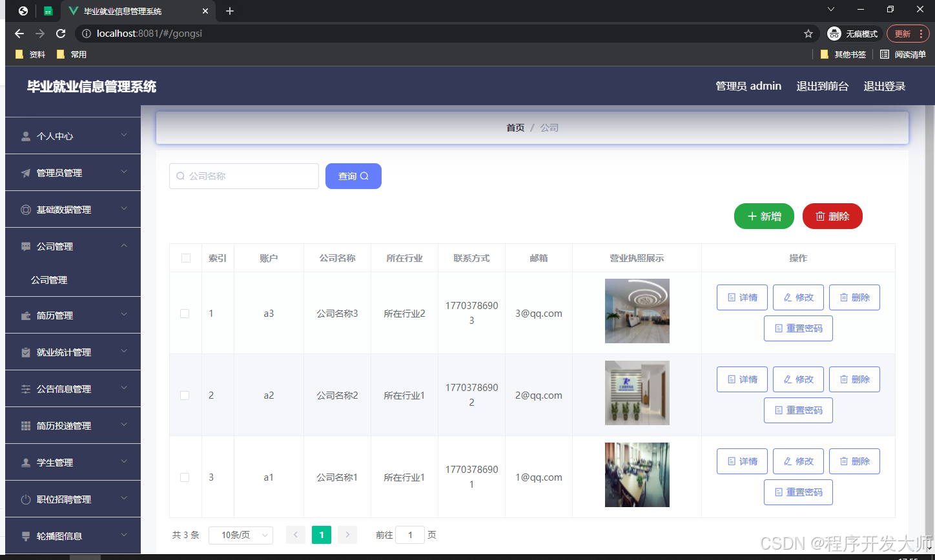Collapse the 公司管理 menu chevron
This screenshot has height=560, width=935.
(x=125, y=245)
